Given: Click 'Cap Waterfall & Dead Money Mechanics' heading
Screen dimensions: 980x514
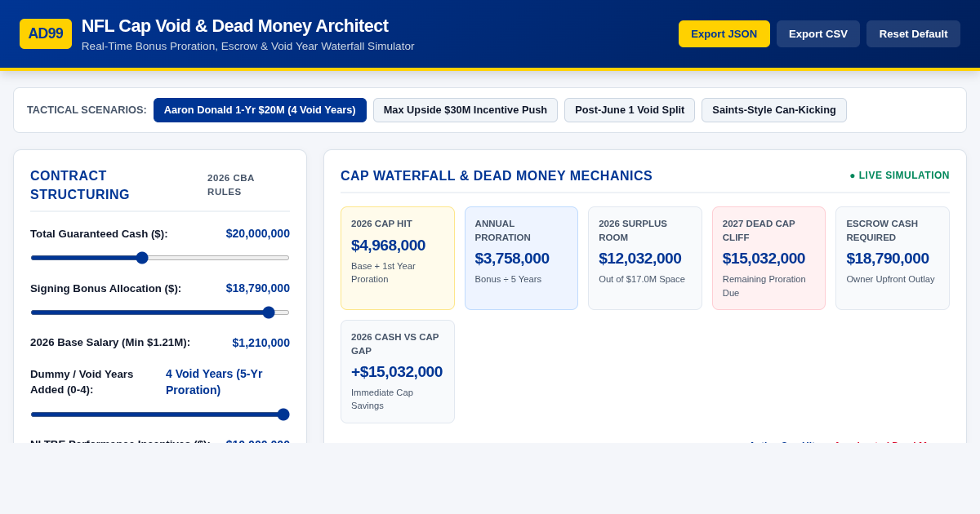Looking at the screenshot, I should (x=497, y=175).
